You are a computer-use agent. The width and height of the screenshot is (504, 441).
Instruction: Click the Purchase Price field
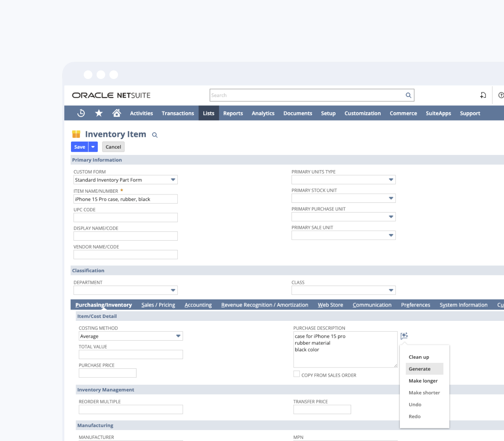point(108,373)
